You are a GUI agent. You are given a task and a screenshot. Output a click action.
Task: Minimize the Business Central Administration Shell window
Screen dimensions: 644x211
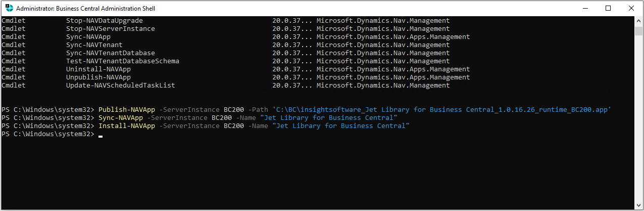tap(585, 8)
